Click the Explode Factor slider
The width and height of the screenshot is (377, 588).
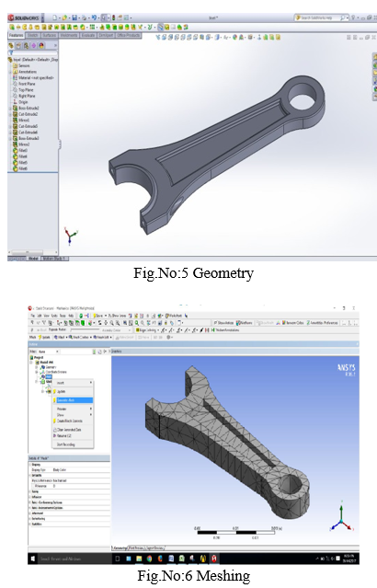(x=86, y=330)
